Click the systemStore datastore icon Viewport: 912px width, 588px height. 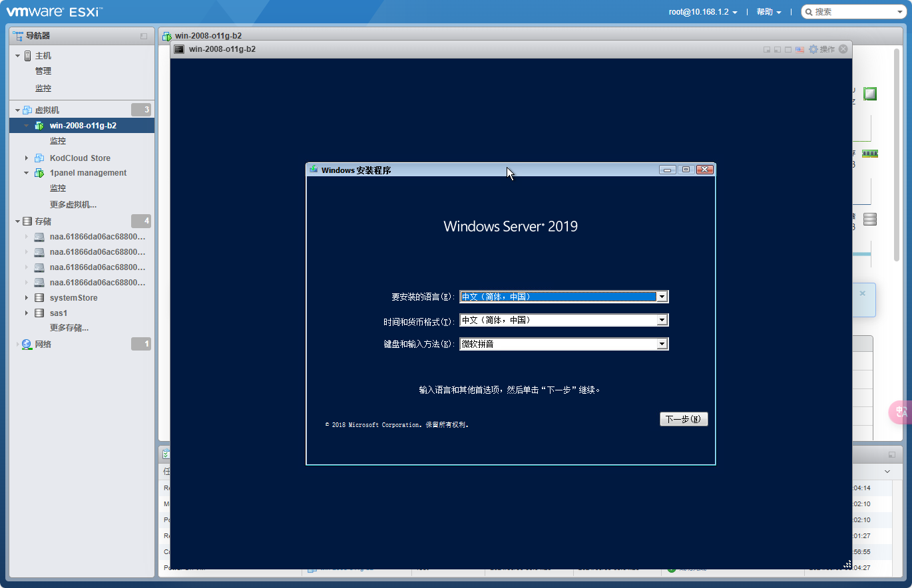click(39, 298)
